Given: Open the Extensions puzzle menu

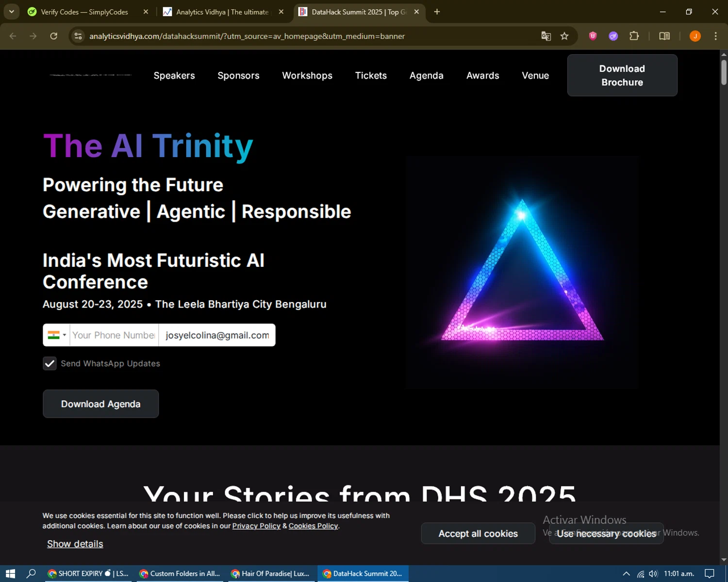Looking at the screenshot, I should pyautogui.click(x=634, y=36).
